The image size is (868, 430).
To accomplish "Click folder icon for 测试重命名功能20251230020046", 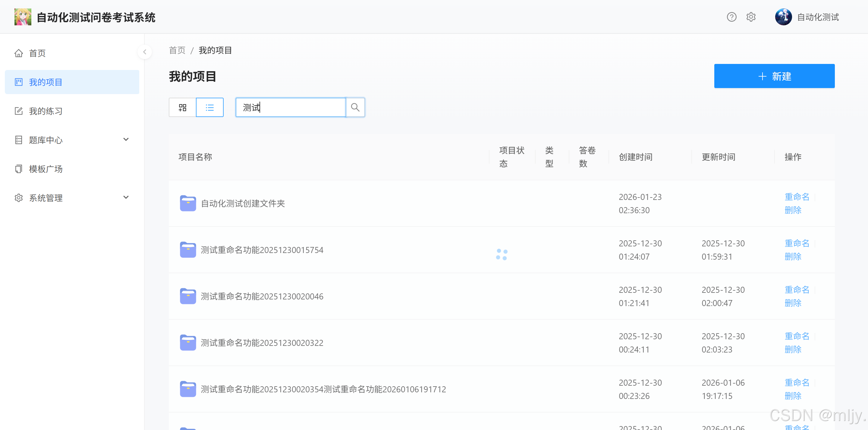I will pos(188,296).
